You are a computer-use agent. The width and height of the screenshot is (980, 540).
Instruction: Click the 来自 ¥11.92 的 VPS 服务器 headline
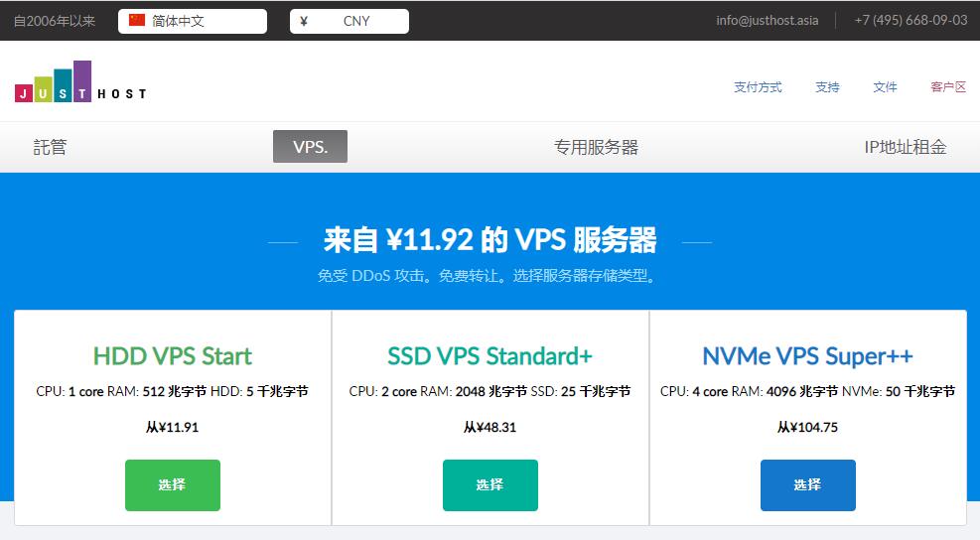[490, 240]
